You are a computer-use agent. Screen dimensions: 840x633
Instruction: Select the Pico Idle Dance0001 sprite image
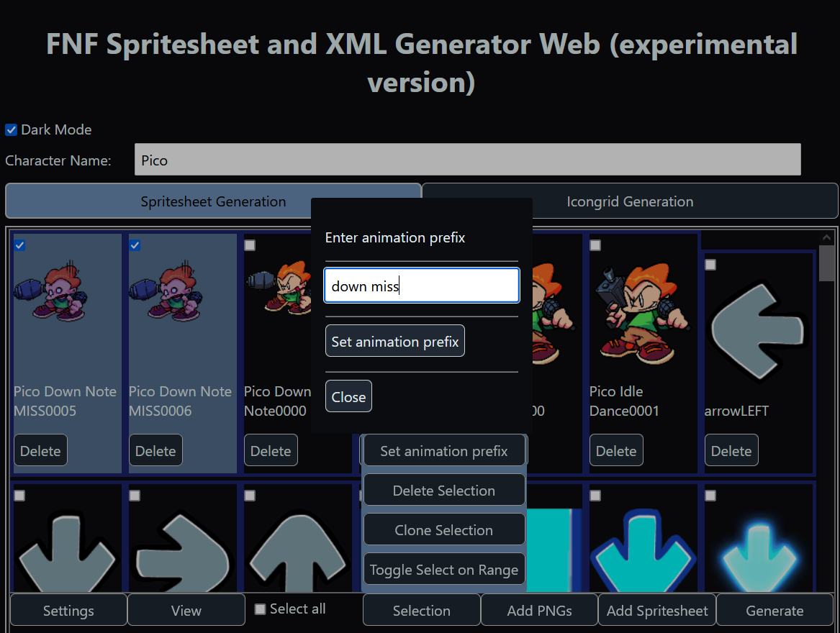tap(642, 314)
